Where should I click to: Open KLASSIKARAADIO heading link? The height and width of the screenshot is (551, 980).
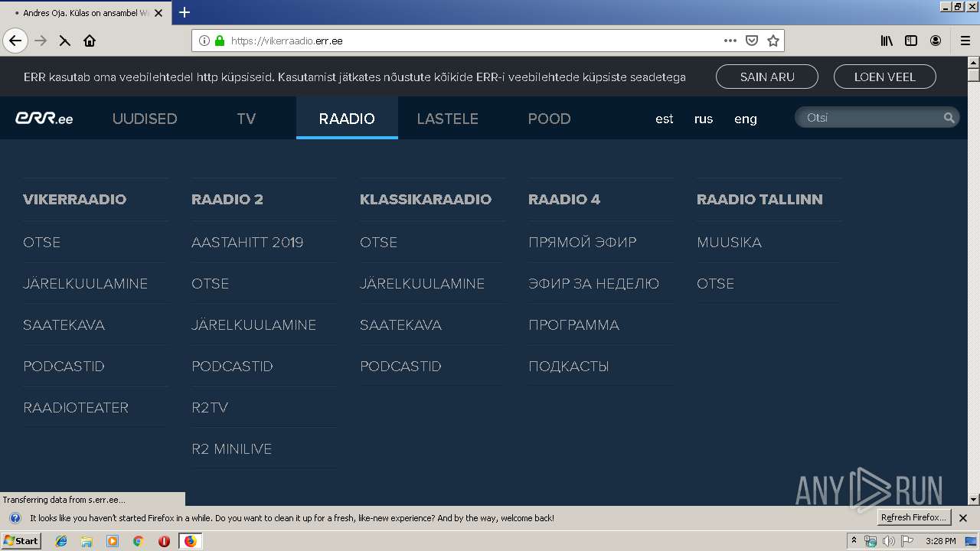(x=426, y=199)
